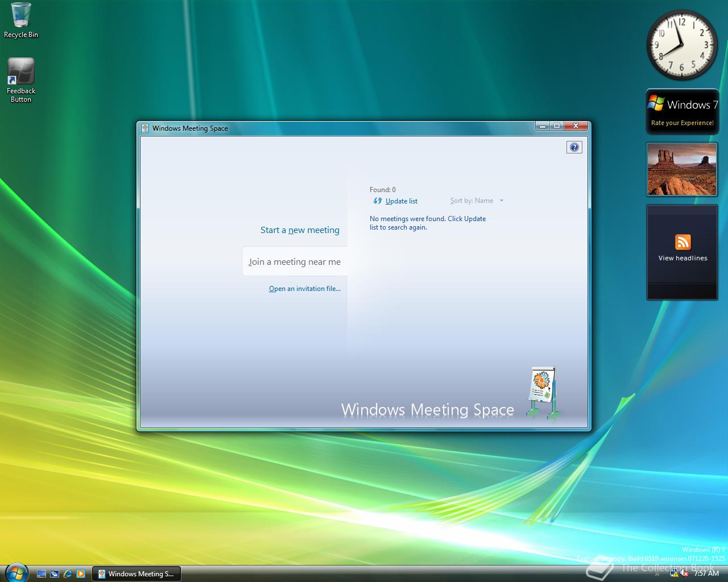This screenshot has width=728, height=582.
Task: Click the muted volume tray icon
Action: tap(685, 573)
